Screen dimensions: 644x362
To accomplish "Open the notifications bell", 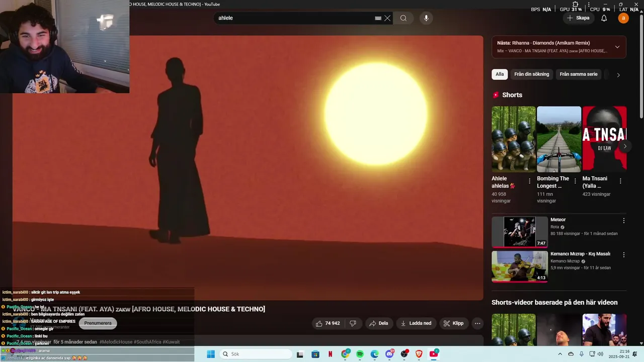I will 604,18.
